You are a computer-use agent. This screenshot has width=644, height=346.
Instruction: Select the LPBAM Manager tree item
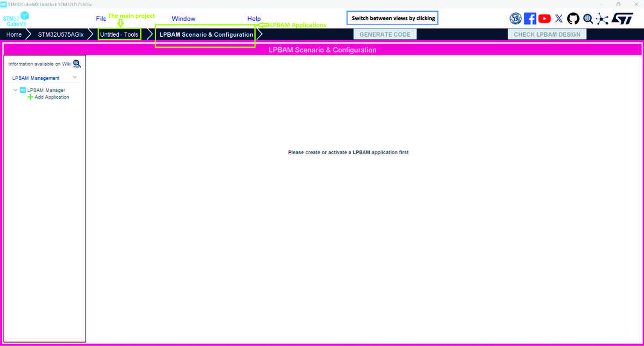46,90
